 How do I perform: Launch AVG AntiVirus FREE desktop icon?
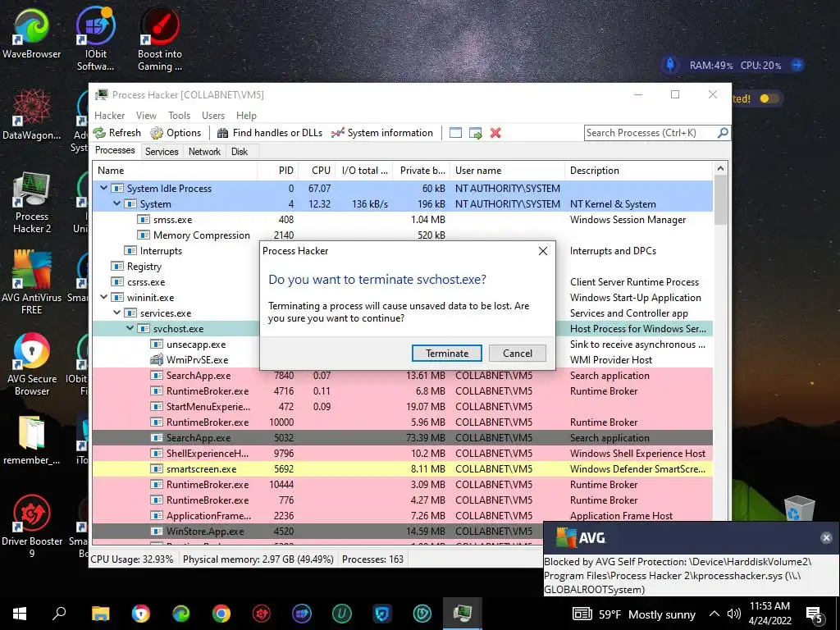pos(32,282)
